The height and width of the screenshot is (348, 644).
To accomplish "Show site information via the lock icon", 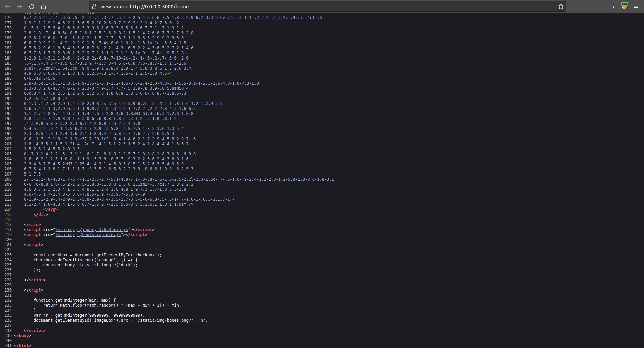I will (94, 6).
